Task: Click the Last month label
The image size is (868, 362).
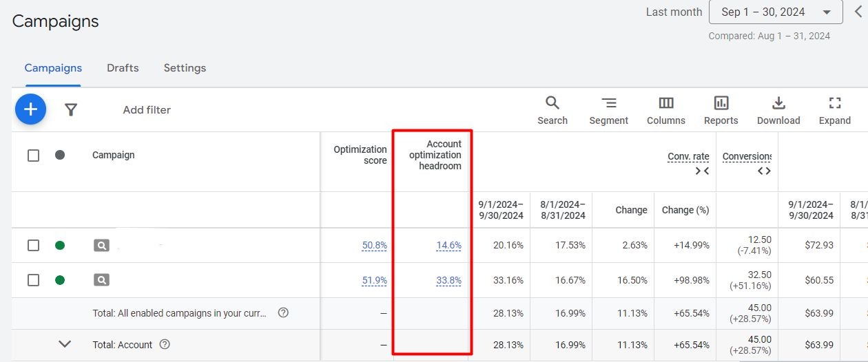Action: 674,12
